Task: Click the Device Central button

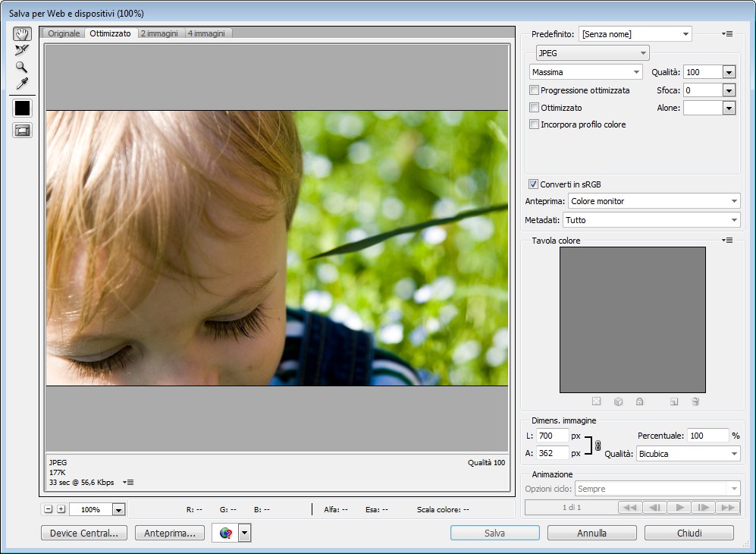Action: 84,533
